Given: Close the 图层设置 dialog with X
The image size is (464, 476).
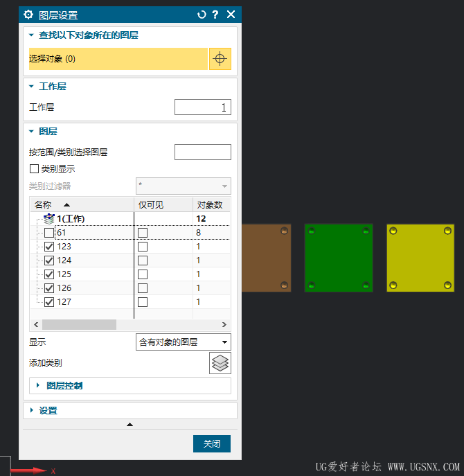Looking at the screenshot, I should point(231,15).
